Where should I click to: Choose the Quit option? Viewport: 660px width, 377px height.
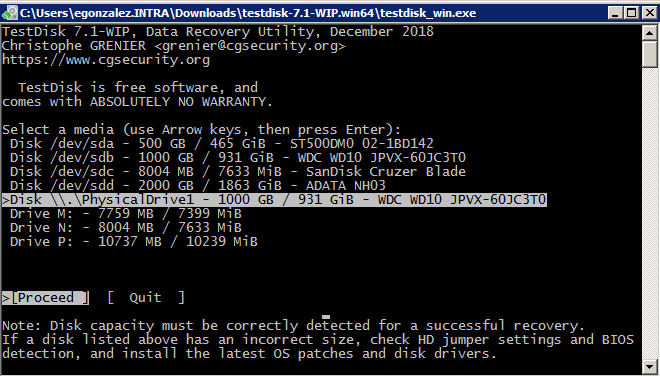pos(146,298)
